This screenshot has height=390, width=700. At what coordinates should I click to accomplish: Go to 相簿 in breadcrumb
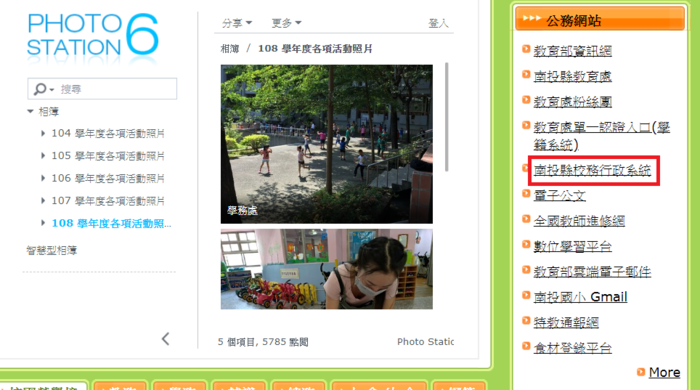[230, 49]
